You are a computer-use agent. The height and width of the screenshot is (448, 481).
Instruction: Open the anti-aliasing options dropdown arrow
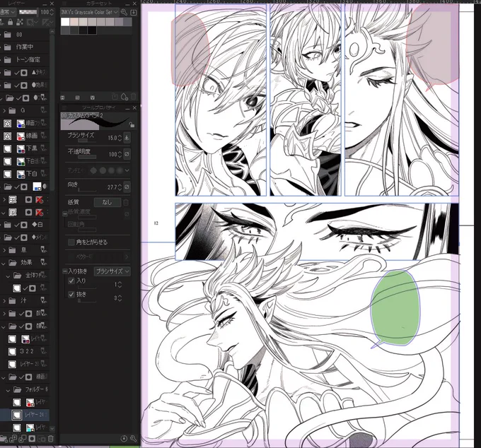click(x=127, y=170)
